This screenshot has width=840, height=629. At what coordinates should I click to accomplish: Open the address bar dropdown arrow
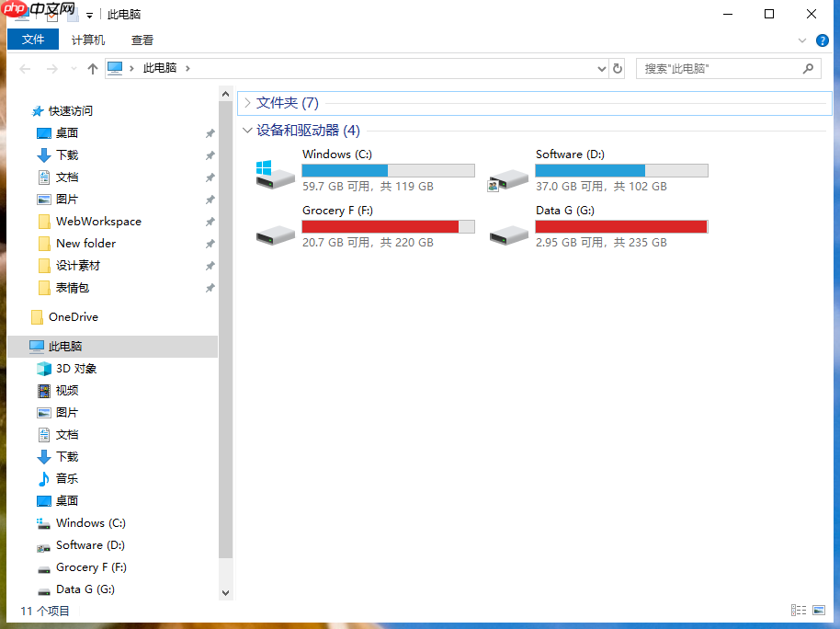click(x=601, y=68)
